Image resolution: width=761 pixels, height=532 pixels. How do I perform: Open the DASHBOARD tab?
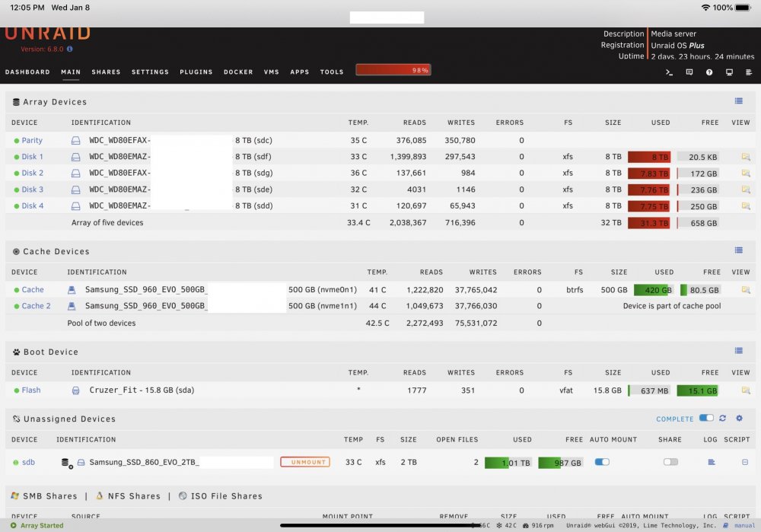[x=27, y=72]
